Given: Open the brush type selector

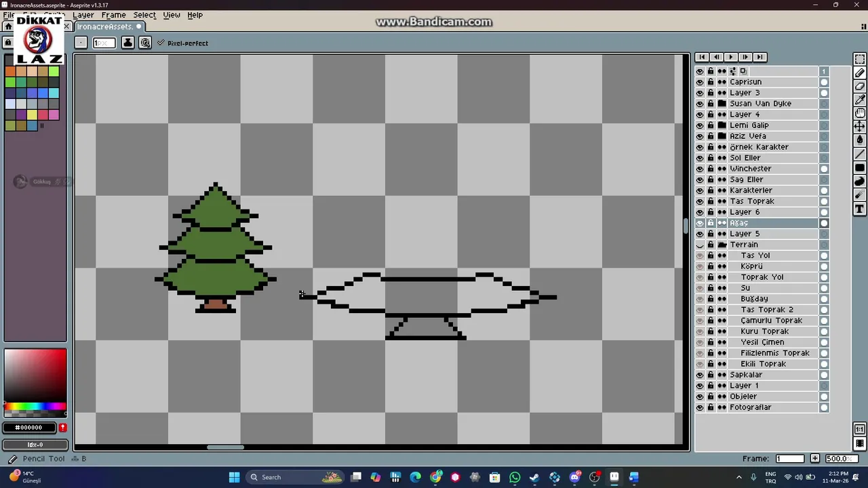Looking at the screenshot, I should 81,43.
